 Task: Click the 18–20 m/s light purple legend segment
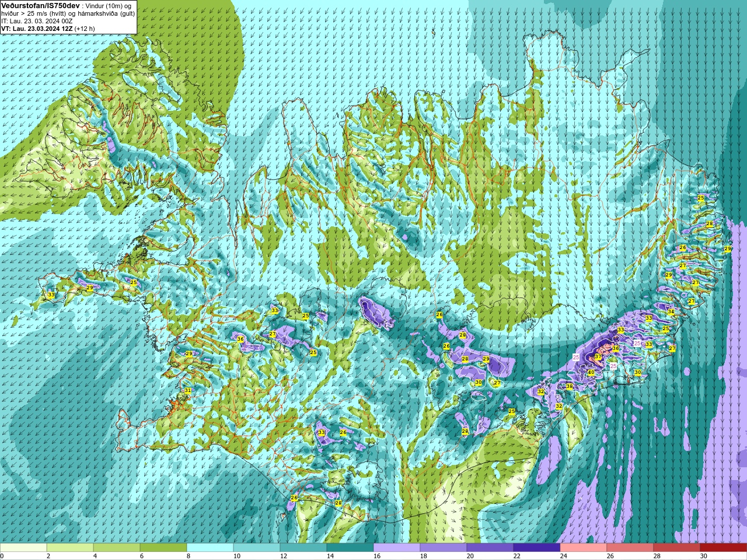point(444,548)
